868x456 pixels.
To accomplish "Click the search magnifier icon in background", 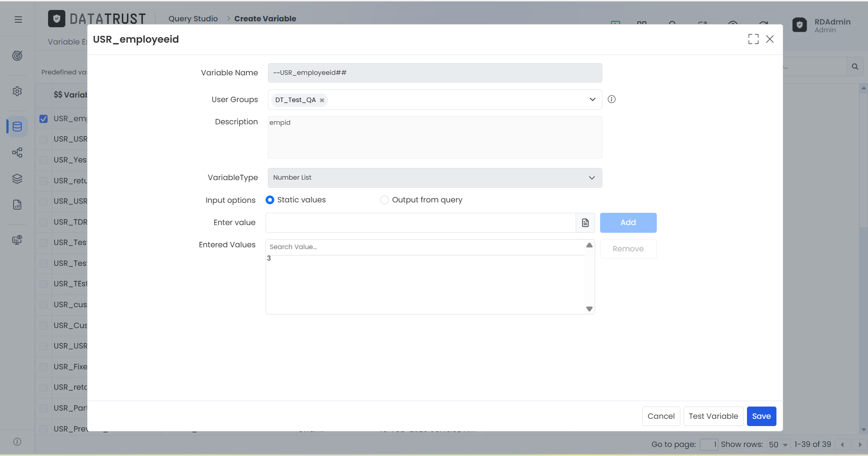I will [x=855, y=67].
